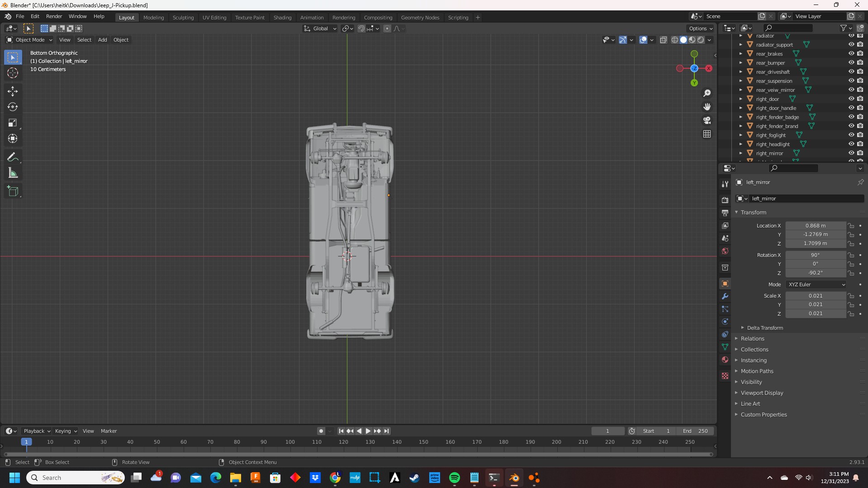
Task: Open the XYZ Euler rotation mode dropdown
Action: click(816, 284)
